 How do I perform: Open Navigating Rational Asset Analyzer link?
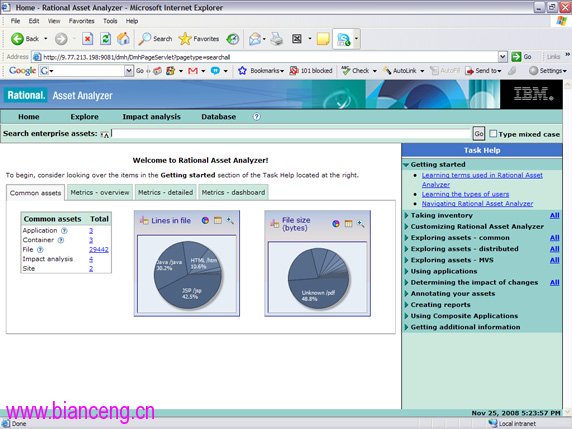click(478, 204)
